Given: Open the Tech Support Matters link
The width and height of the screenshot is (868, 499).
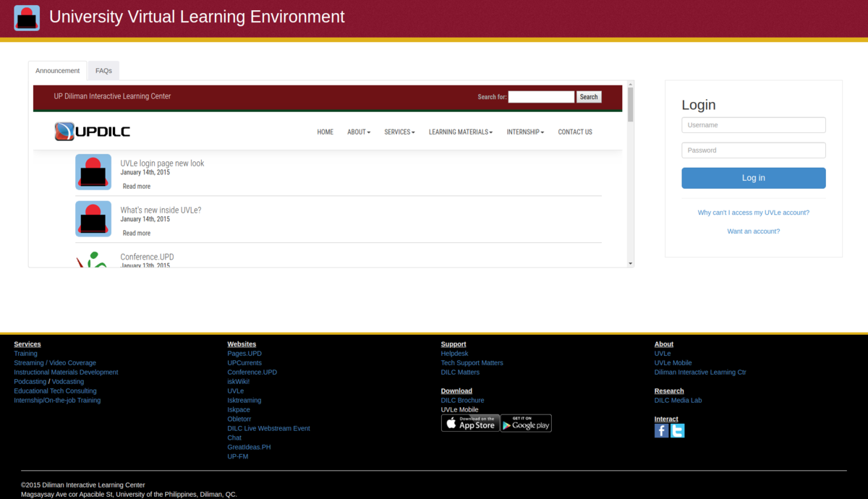Looking at the screenshot, I should (x=472, y=363).
